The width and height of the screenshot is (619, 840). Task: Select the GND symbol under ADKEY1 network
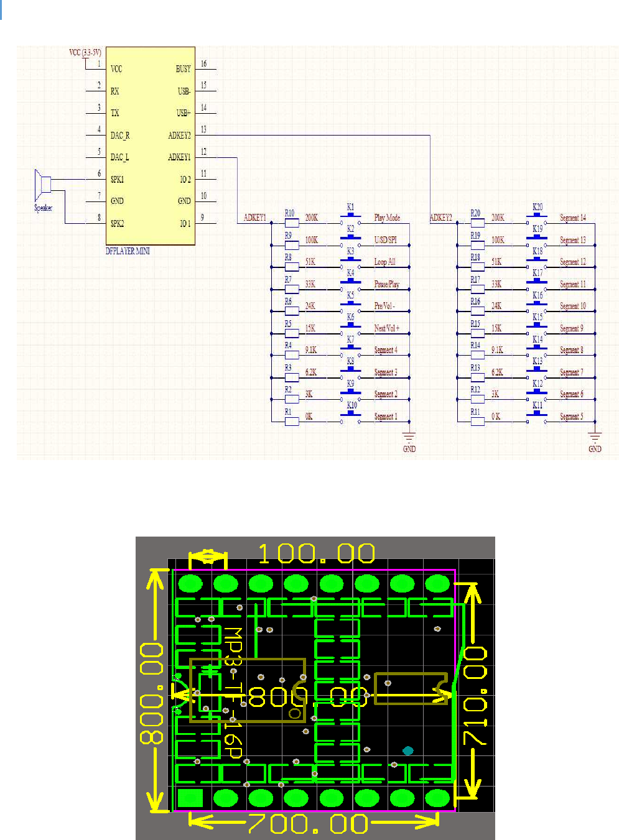pos(409,437)
